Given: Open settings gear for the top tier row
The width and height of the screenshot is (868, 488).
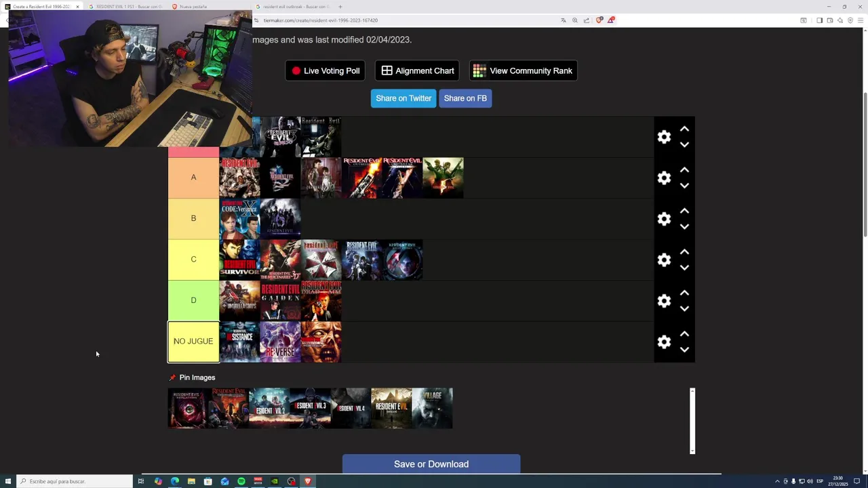Looking at the screenshot, I should (x=664, y=137).
